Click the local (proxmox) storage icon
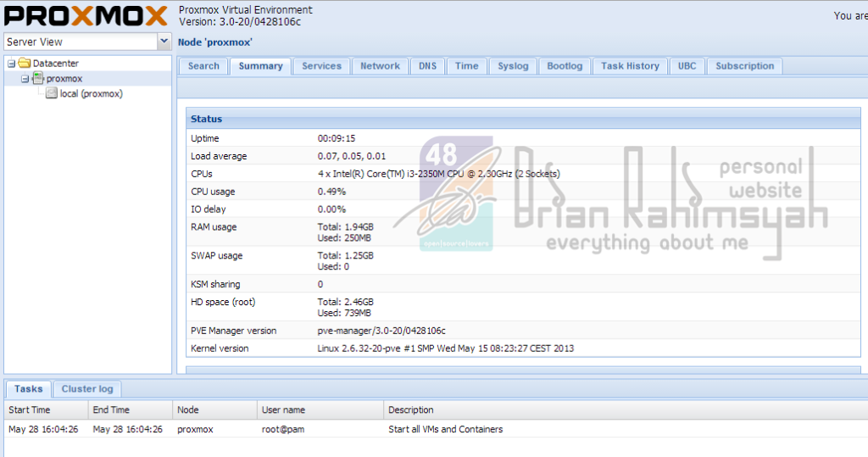868x457 pixels. [x=52, y=93]
